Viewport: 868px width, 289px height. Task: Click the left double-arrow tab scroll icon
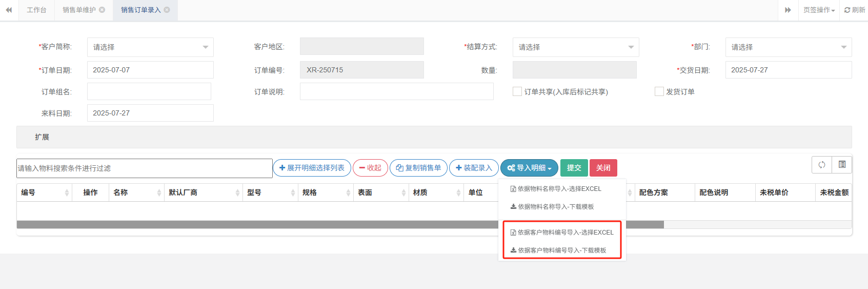tap(9, 10)
